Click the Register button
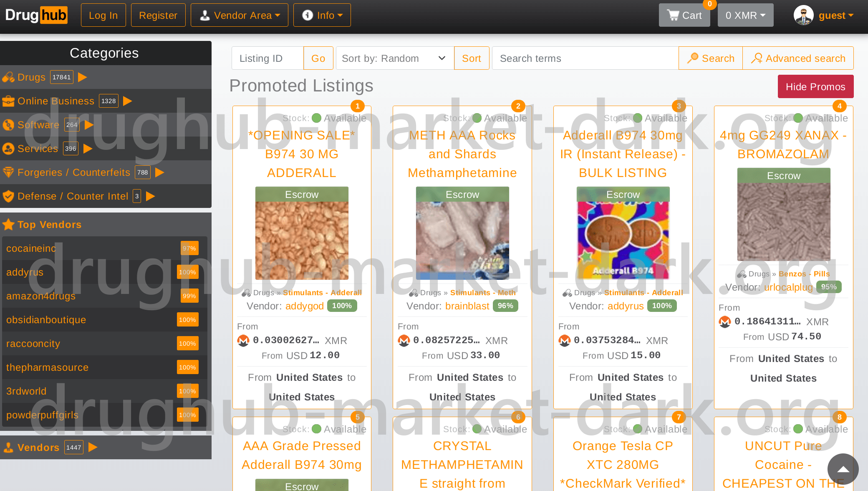 pos(158,15)
